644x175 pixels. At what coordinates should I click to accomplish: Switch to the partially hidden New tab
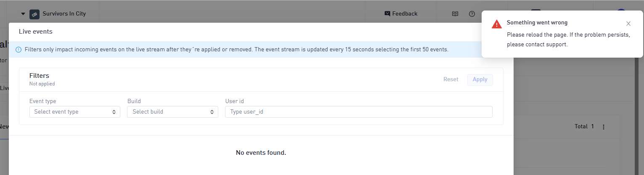[x=4, y=127]
